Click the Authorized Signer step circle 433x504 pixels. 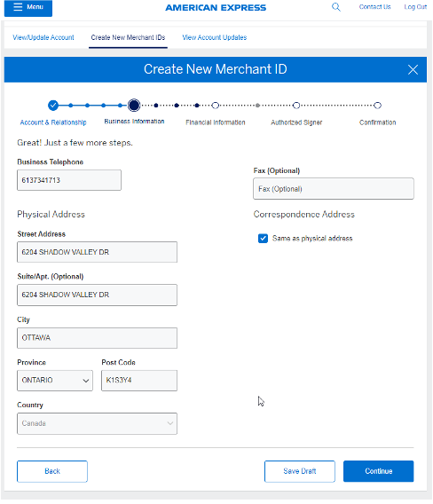296,106
